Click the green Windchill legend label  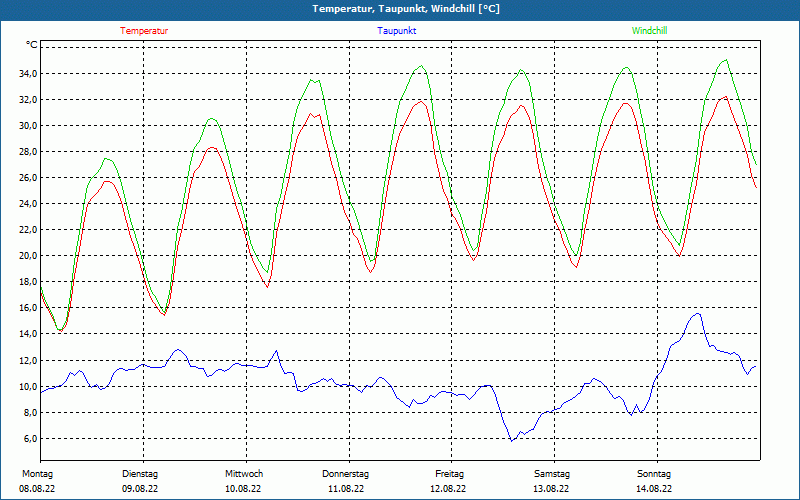tap(649, 31)
